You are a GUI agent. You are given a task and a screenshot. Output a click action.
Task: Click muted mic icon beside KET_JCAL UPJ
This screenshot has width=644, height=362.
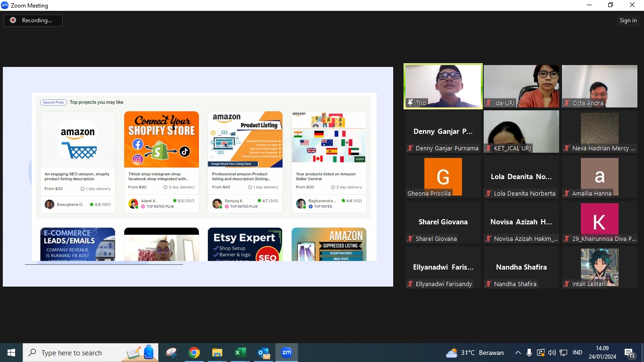(x=488, y=148)
